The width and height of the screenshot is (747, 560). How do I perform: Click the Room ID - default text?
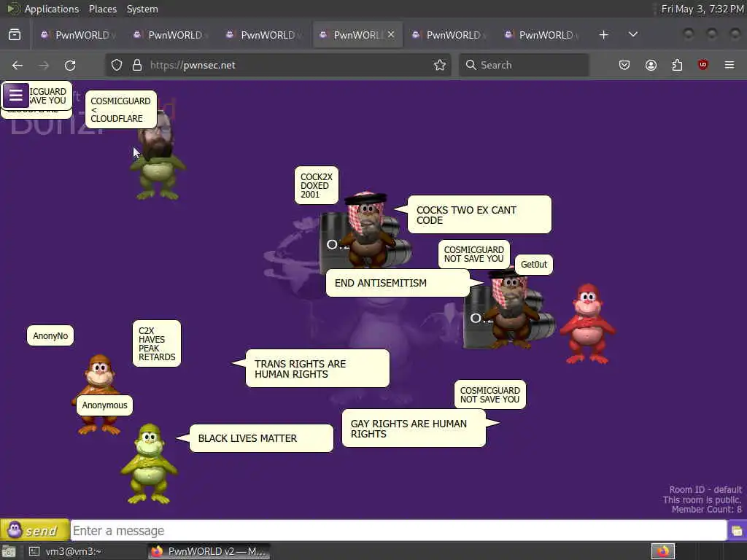coord(705,489)
